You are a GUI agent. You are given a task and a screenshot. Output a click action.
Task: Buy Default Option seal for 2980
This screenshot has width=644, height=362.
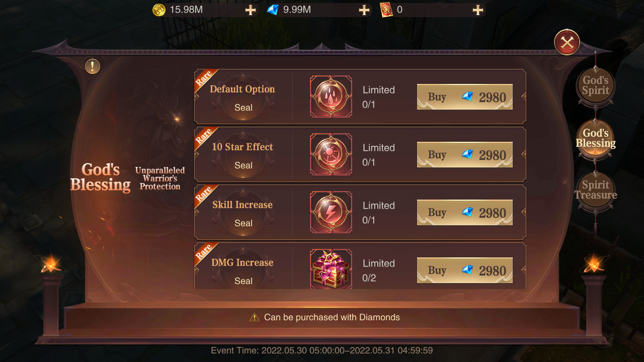tap(465, 97)
